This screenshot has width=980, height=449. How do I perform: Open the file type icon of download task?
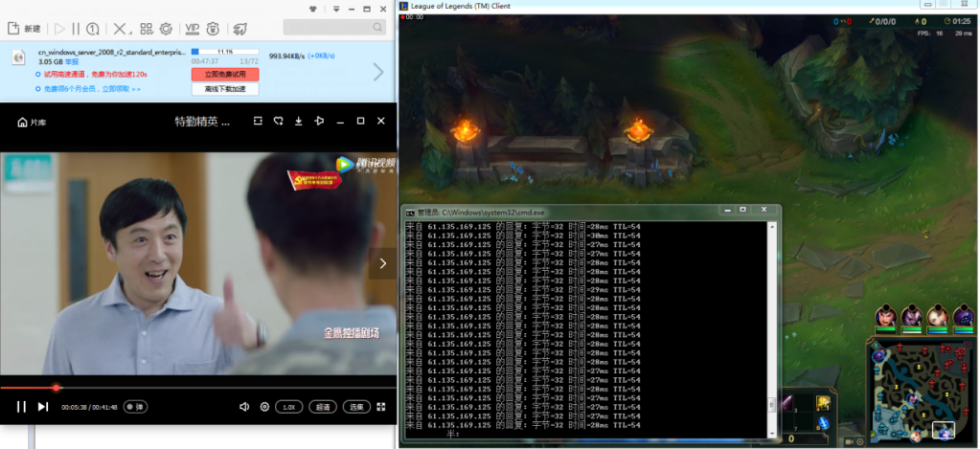[18, 57]
